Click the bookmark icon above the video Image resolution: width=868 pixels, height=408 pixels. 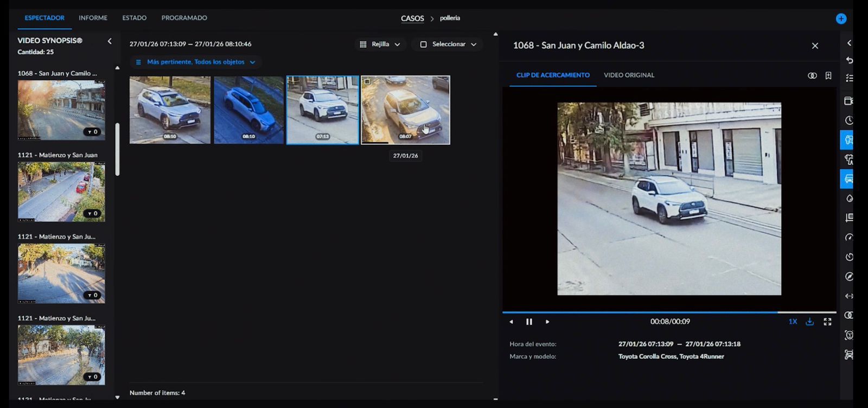[828, 75]
